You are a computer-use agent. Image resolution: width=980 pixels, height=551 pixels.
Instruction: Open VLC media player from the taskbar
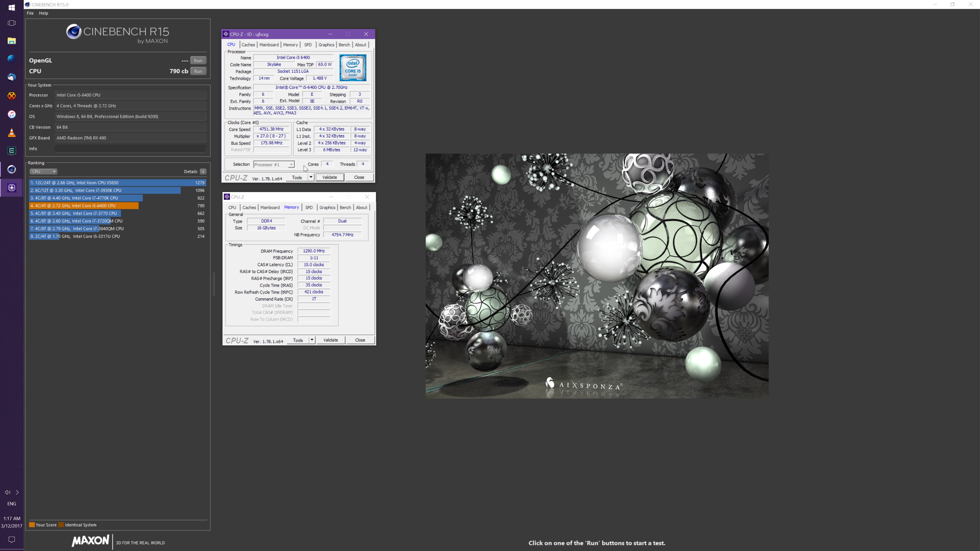[12, 133]
